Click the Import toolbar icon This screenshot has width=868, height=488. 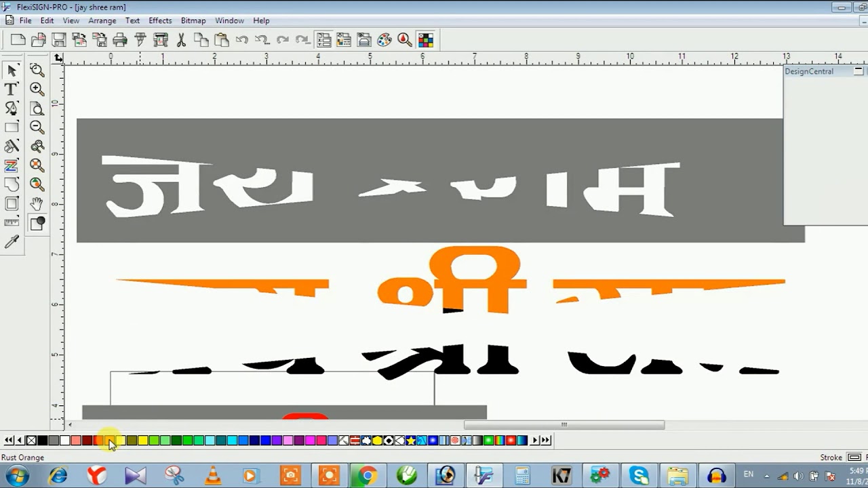(x=79, y=40)
